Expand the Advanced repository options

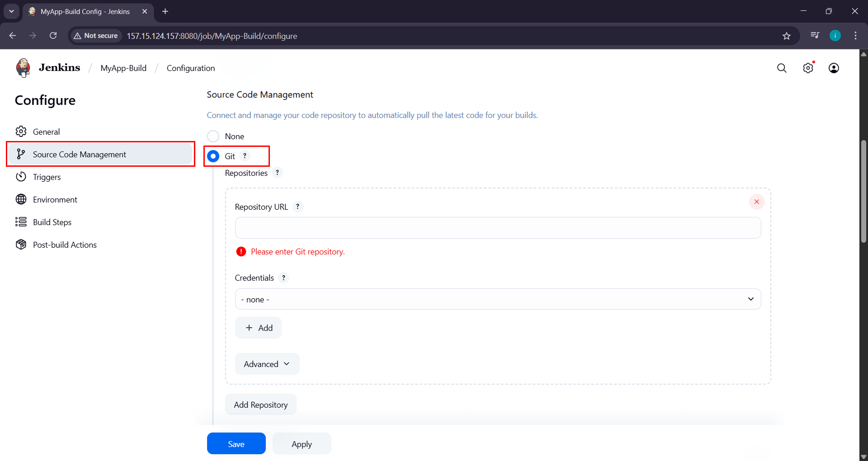tap(267, 363)
